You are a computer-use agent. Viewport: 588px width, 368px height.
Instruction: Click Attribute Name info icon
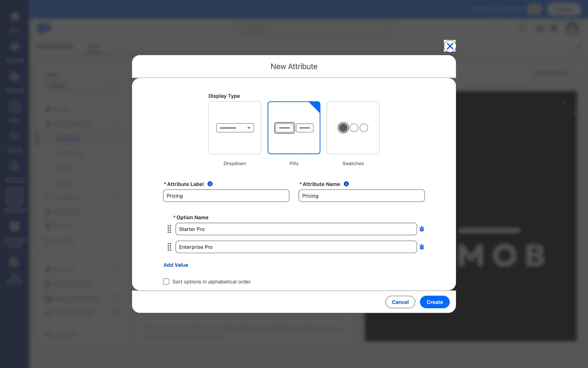pos(346,184)
